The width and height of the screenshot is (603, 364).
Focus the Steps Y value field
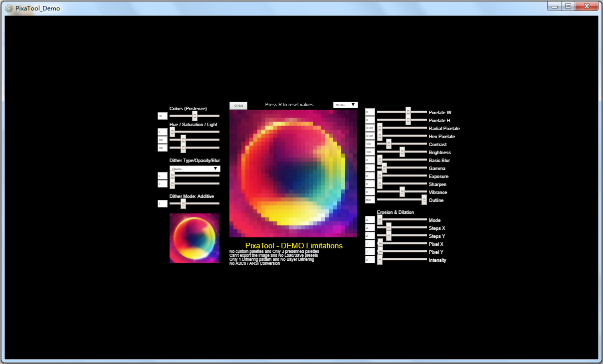370,236
